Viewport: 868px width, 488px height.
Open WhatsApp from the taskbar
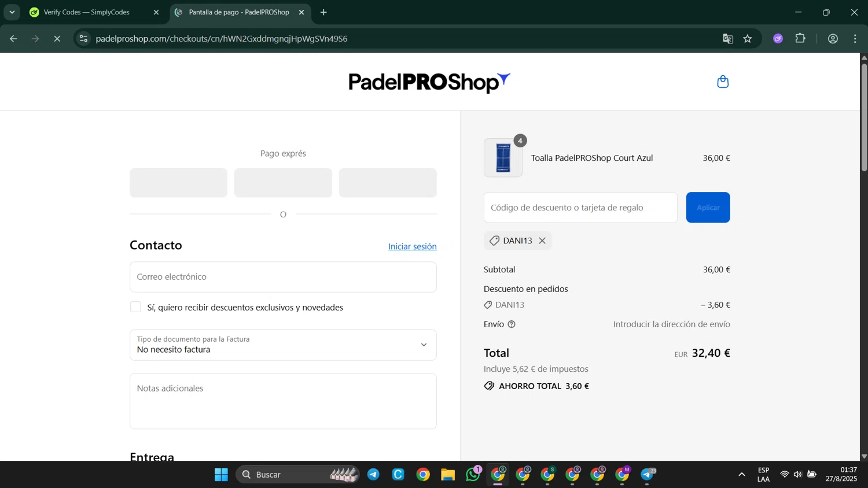coord(473,475)
